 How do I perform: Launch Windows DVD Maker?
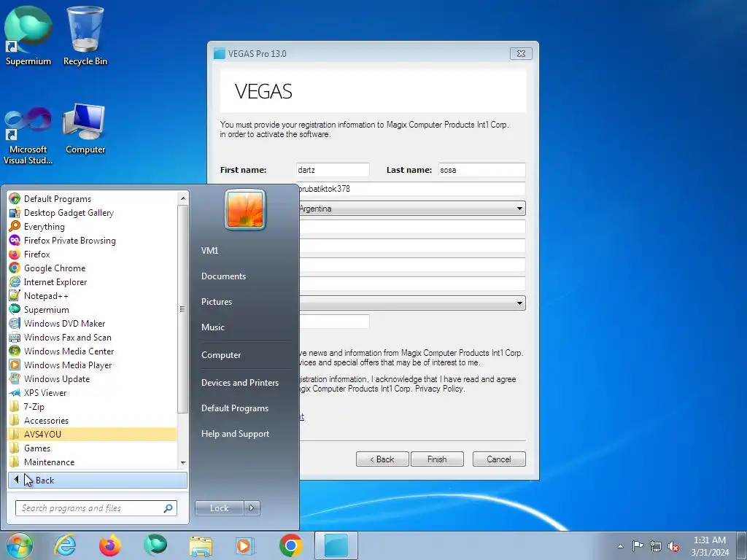93,323
